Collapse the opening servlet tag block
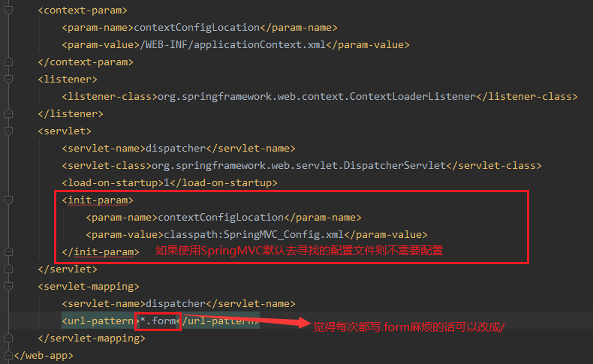 pos(8,131)
